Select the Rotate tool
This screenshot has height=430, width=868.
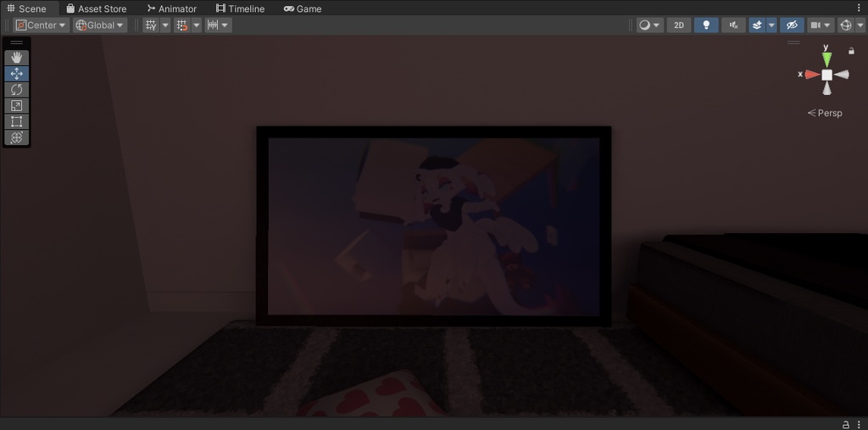[x=17, y=90]
